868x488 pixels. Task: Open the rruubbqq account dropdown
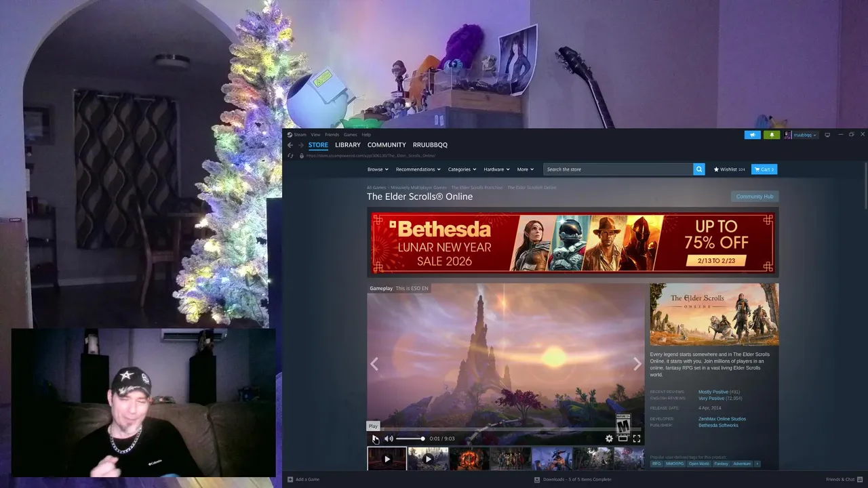tap(801, 135)
